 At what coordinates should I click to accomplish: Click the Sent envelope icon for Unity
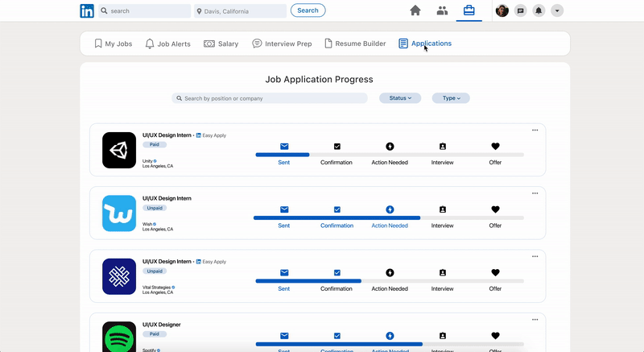point(284,147)
